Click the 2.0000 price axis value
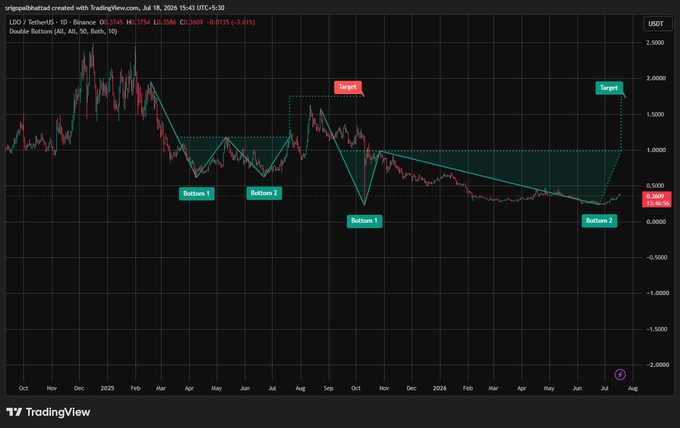This screenshot has width=680, height=428. pos(656,78)
